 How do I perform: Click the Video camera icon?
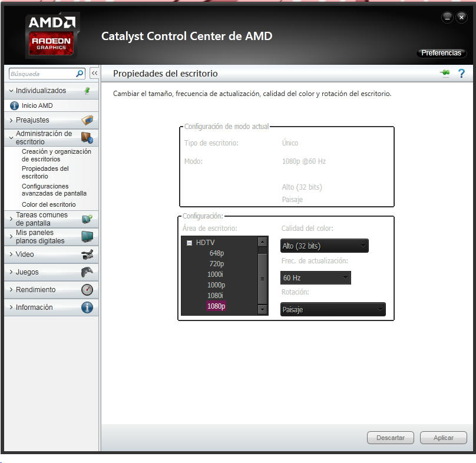pyautogui.click(x=87, y=254)
